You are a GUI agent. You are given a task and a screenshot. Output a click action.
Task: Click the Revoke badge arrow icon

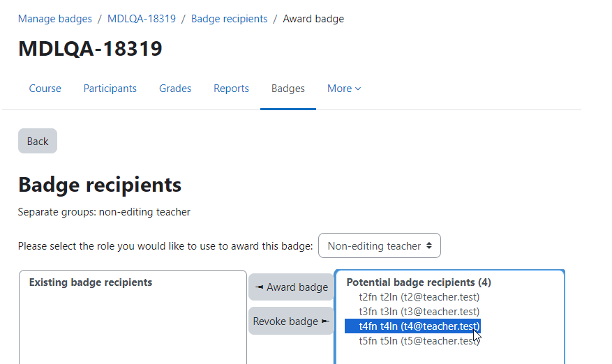(325, 321)
